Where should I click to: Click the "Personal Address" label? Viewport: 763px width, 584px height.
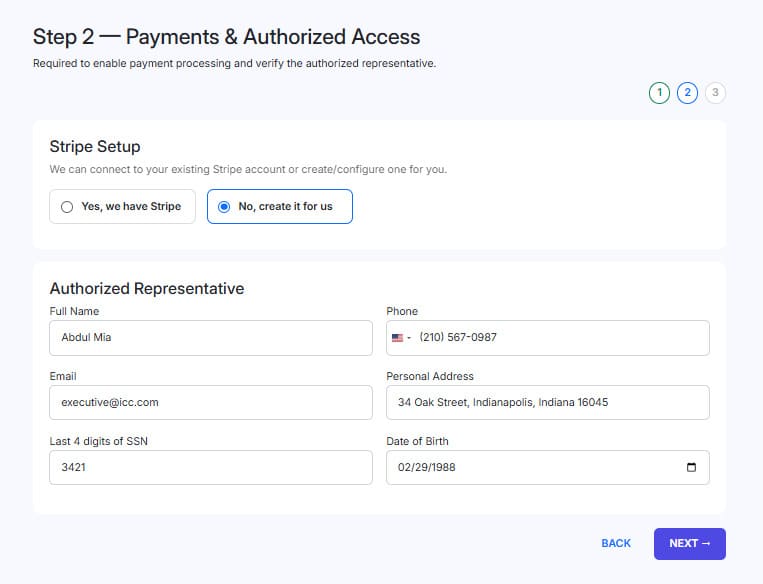[x=430, y=376]
